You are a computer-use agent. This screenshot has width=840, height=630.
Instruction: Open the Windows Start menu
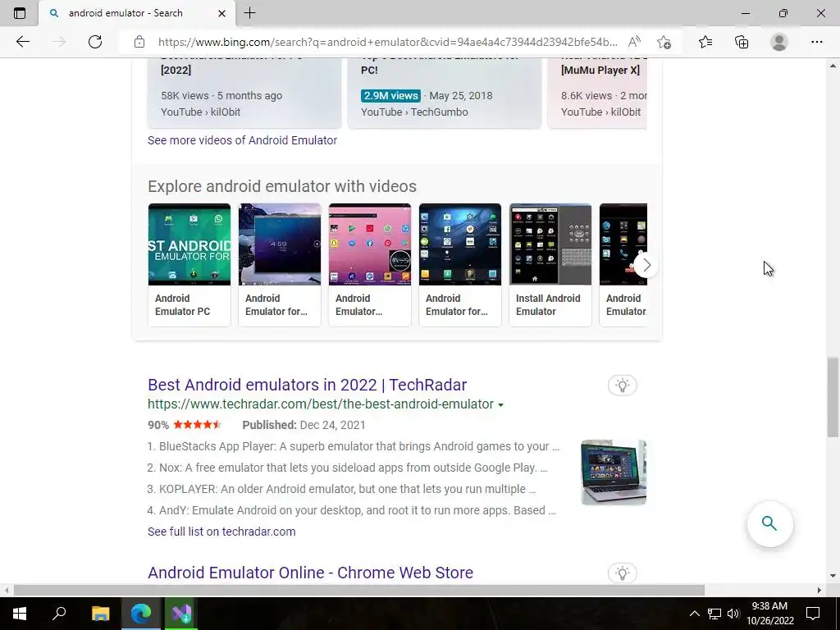[x=20, y=614]
